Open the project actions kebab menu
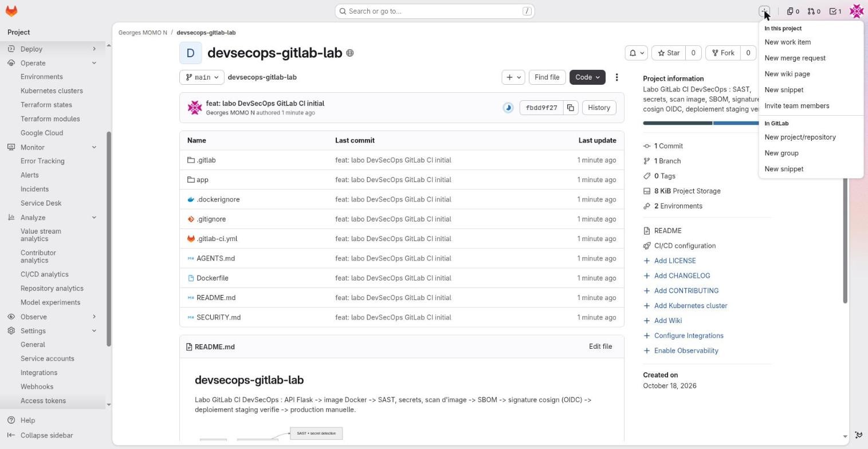The height and width of the screenshot is (449, 868). pos(616,77)
